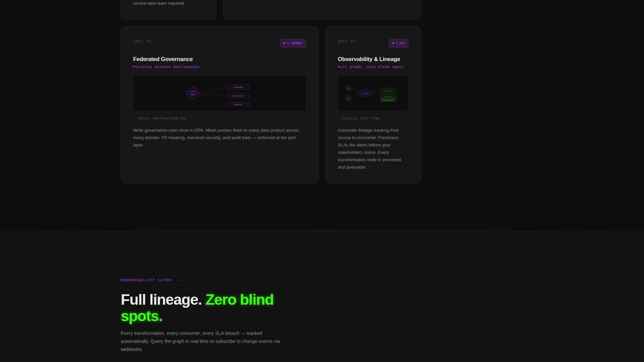Click the '< 800ms' latency badge
This screenshot has width=644, height=362.
click(x=293, y=43)
